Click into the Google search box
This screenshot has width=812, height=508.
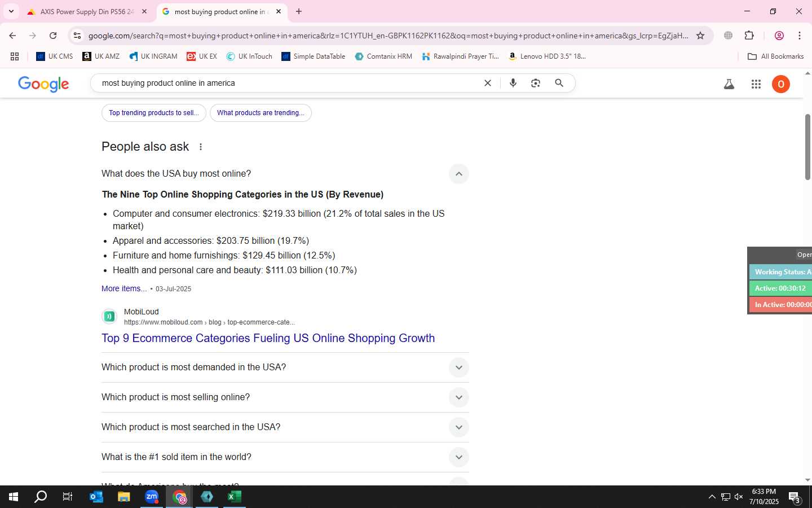pyautogui.click(x=288, y=83)
